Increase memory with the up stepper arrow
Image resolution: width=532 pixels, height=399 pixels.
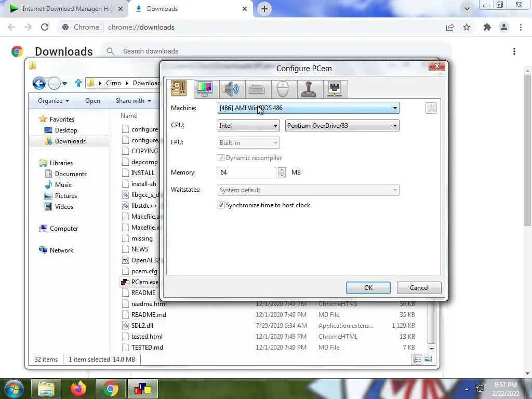[x=282, y=170]
